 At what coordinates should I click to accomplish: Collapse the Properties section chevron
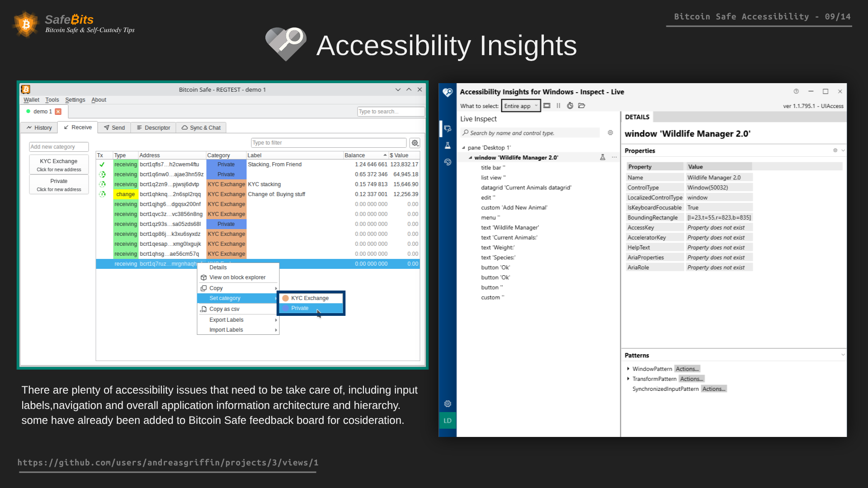(843, 150)
